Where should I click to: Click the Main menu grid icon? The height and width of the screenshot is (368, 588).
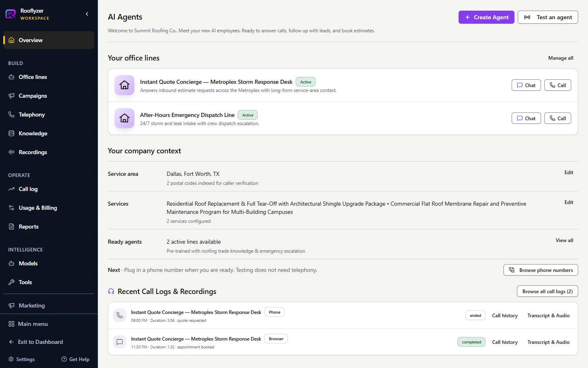pyautogui.click(x=11, y=324)
